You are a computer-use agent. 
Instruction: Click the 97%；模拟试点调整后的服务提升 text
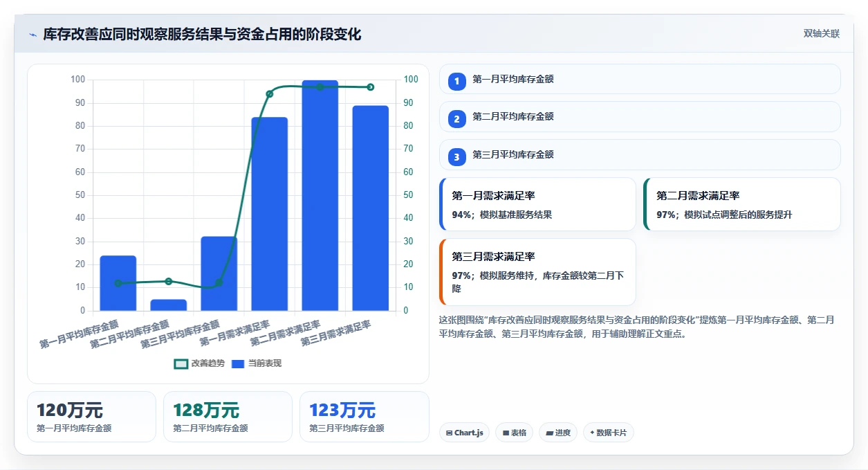tap(725, 215)
